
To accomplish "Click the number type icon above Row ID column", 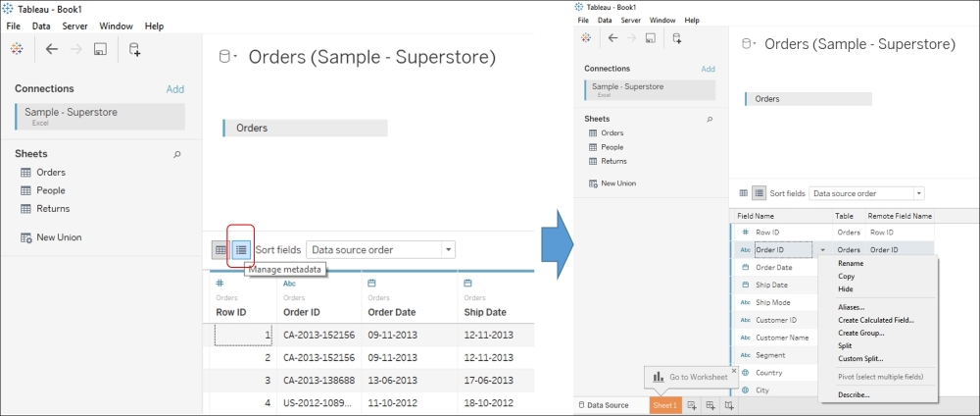I will tap(220, 284).
